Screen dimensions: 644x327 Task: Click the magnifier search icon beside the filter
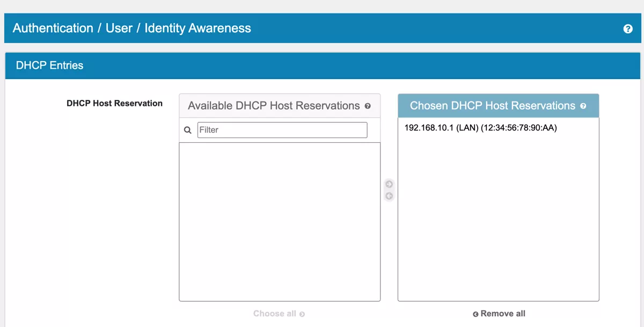[x=187, y=130]
